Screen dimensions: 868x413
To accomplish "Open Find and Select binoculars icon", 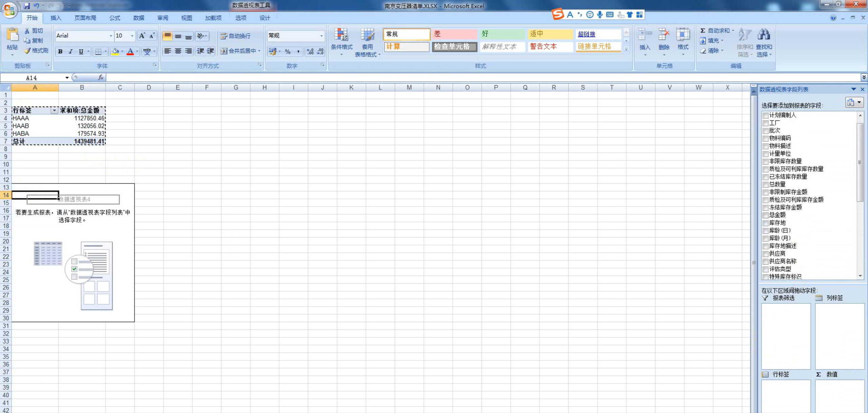I will pos(764,35).
